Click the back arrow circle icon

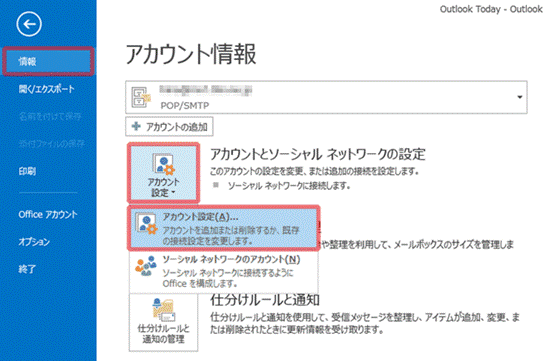coord(29,24)
